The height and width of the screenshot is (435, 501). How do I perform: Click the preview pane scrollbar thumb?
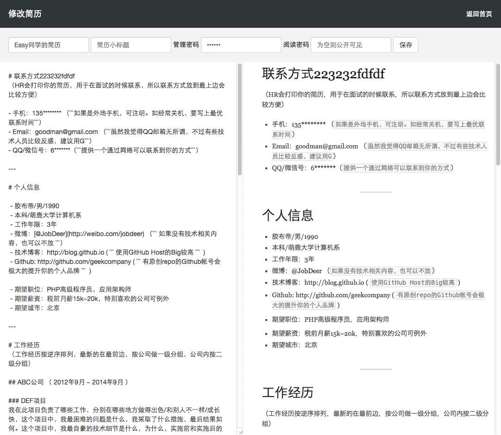tap(498, 114)
